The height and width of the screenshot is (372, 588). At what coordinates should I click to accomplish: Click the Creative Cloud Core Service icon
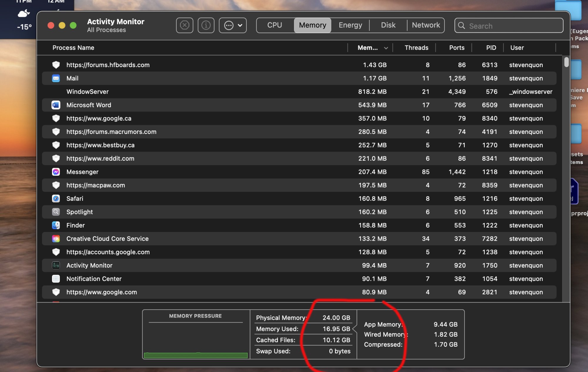[56, 239]
